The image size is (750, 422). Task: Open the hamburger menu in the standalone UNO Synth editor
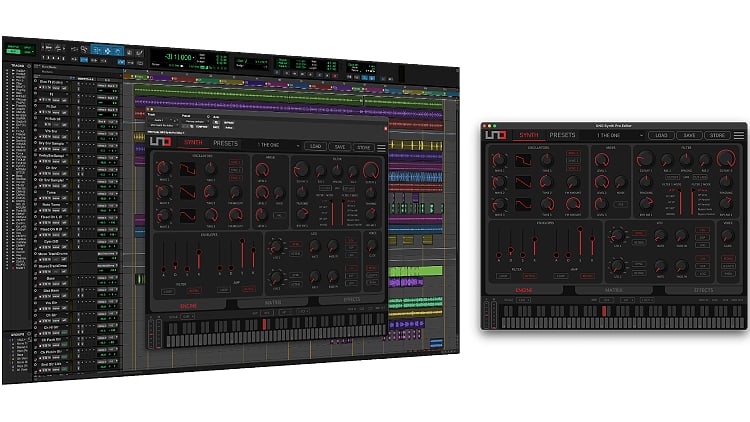pos(739,135)
